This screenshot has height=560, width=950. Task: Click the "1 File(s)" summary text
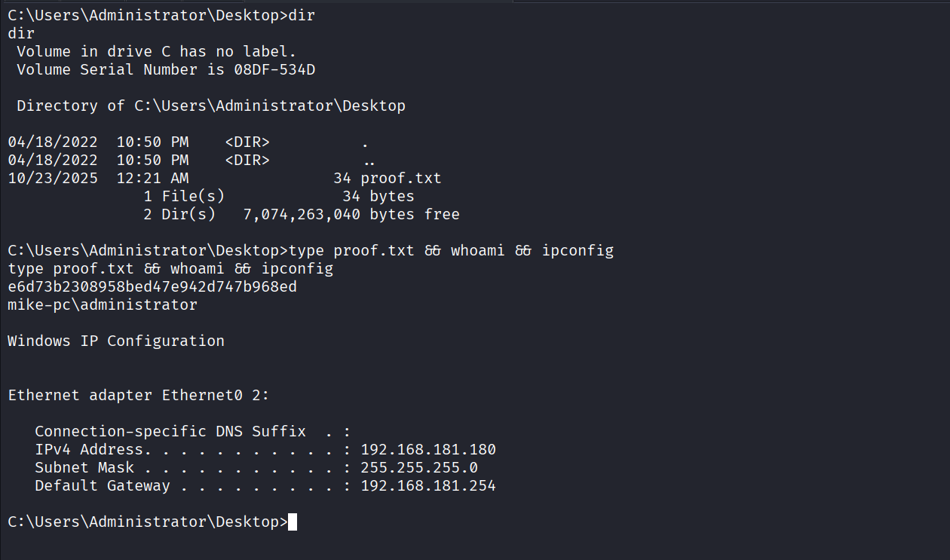click(184, 197)
